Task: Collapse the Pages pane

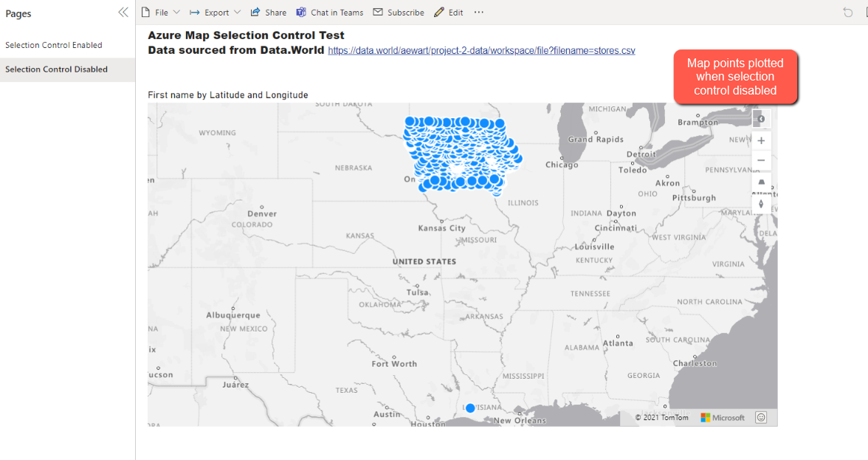Action: click(123, 12)
